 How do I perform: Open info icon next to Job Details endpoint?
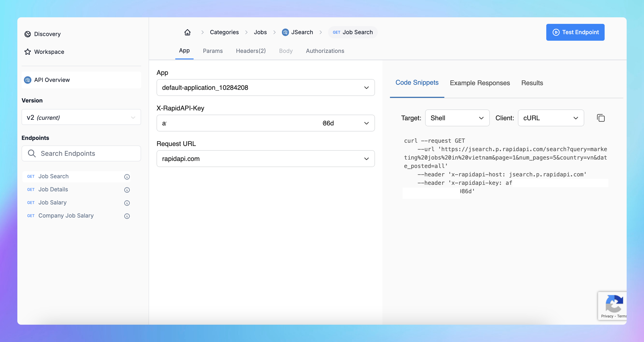[x=127, y=190]
